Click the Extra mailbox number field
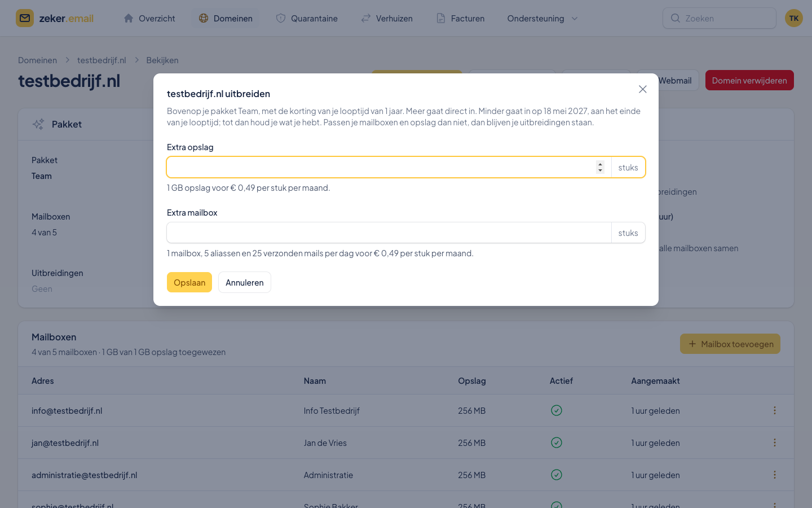This screenshot has width=812, height=508. click(389, 233)
